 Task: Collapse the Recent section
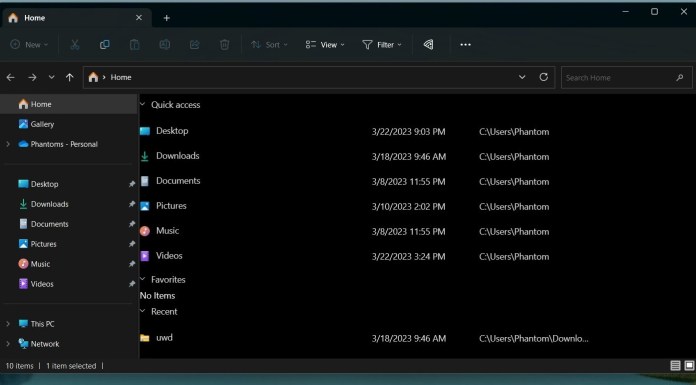143,311
